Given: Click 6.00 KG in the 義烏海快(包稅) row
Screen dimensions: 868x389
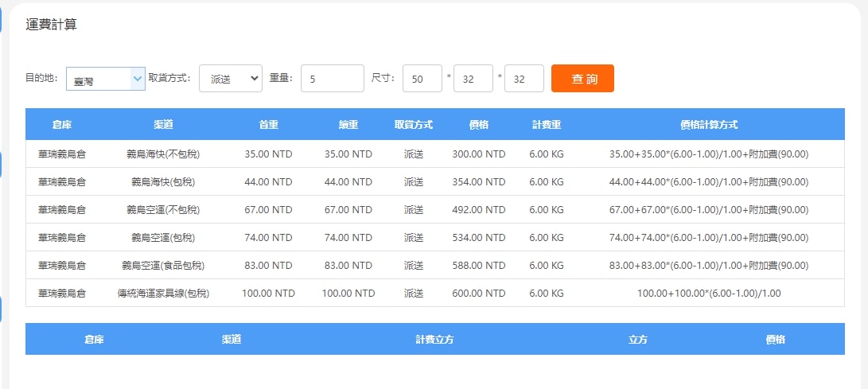Looking at the screenshot, I should [547, 182].
